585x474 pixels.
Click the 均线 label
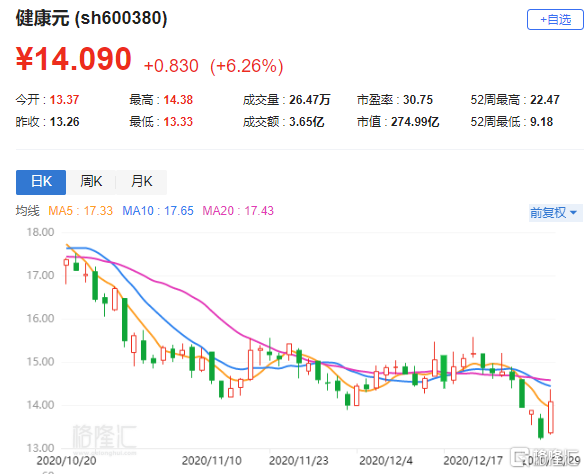click(x=27, y=211)
